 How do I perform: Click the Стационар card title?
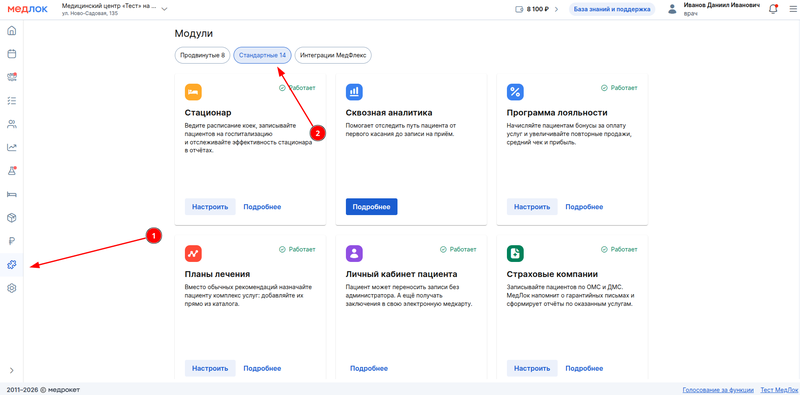coord(208,113)
